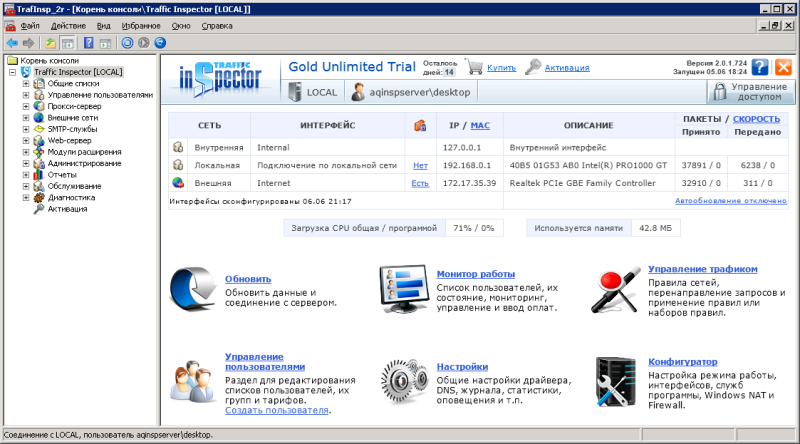Collapse the Traffic Inspector [LOCAL] tree node
Screen dimensions: 800x444
[12, 72]
